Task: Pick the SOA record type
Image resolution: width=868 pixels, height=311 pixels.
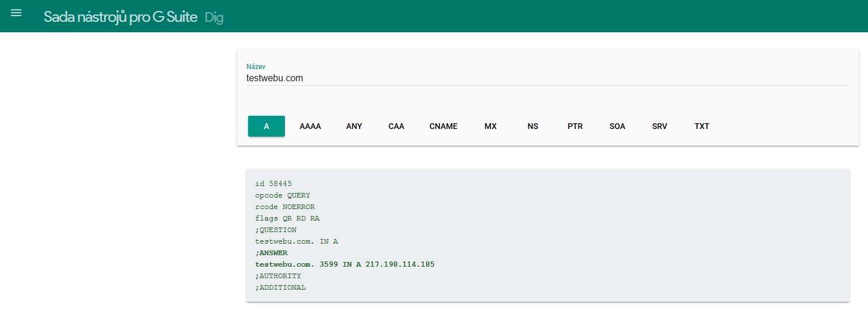Action: click(x=617, y=126)
